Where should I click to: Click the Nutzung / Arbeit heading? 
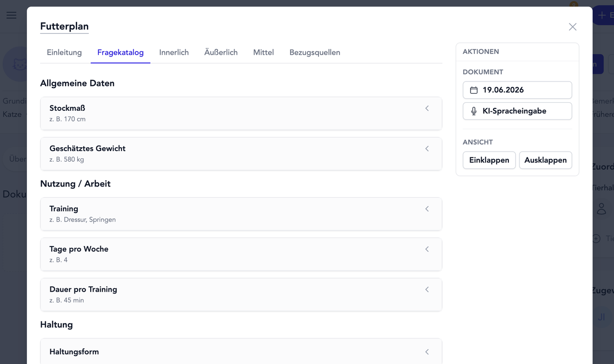pos(75,184)
